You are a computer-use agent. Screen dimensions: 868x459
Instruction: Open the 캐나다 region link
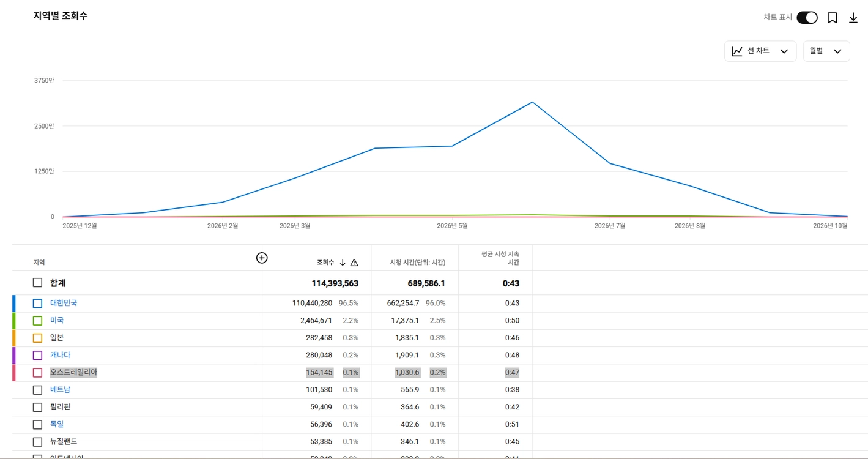pyautogui.click(x=60, y=355)
